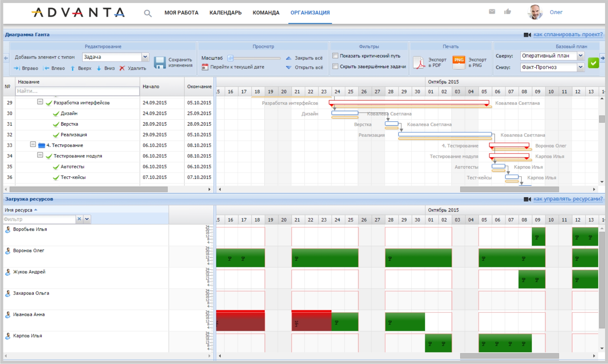Click the go to current date calendar icon
This screenshot has height=364, width=608.
(x=205, y=67)
